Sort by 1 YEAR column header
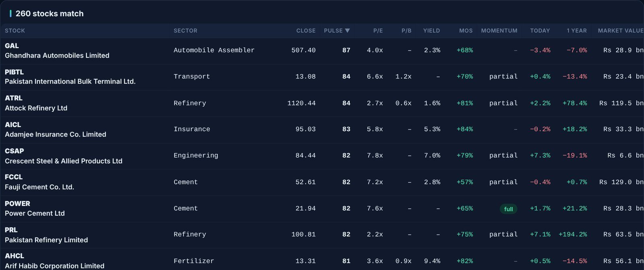The width and height of the screenshot is (644, 270). click(577, 31)
